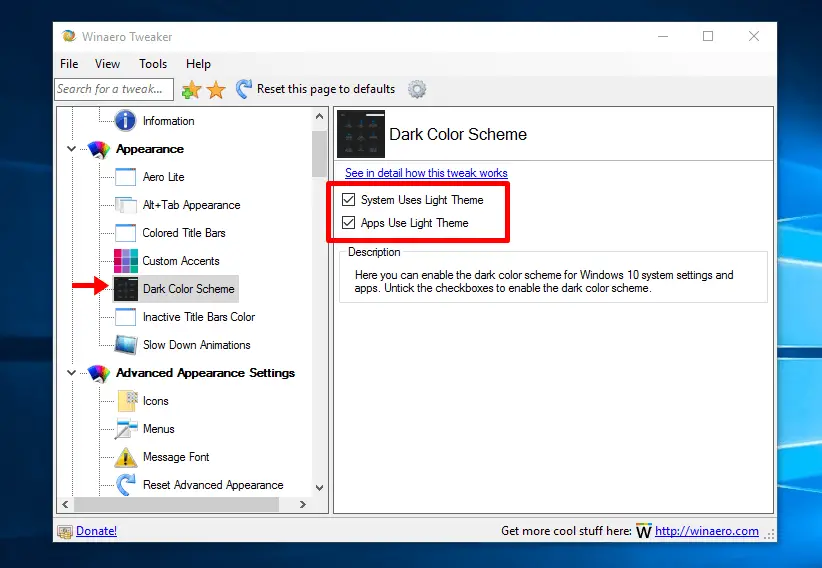Click the Icons item's yellow icon
This screenshot has width=822, height=568.
click(x=127, y=401)
